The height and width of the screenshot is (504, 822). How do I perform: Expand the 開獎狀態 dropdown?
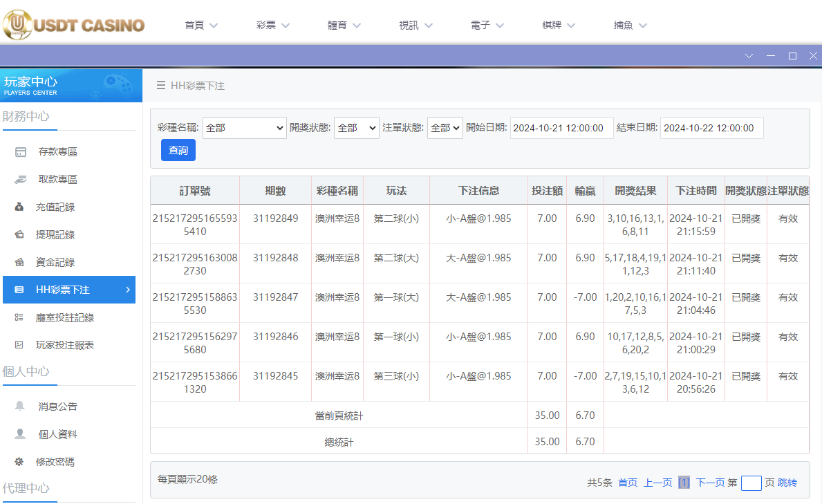click(356, 127)
